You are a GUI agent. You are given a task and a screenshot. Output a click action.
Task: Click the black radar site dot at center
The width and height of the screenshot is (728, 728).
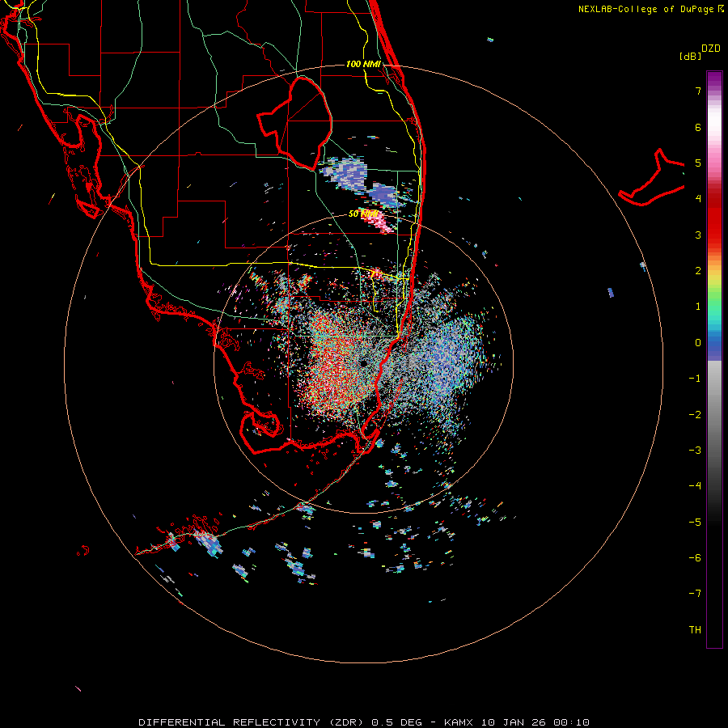[363, 362]
